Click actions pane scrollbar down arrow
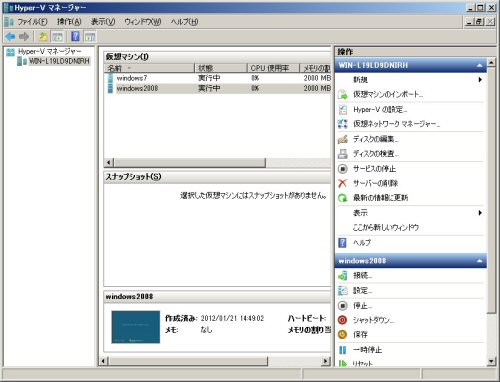This screenshot has height=382, width=500. click(491, 361)
